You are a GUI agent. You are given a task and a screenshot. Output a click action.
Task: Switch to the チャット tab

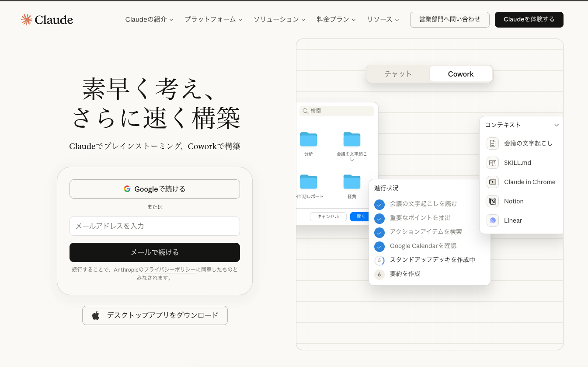tap(398, 74)
